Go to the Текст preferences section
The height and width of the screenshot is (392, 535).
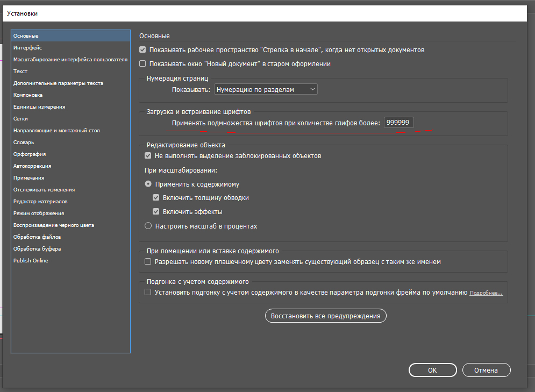pos(70,72)
